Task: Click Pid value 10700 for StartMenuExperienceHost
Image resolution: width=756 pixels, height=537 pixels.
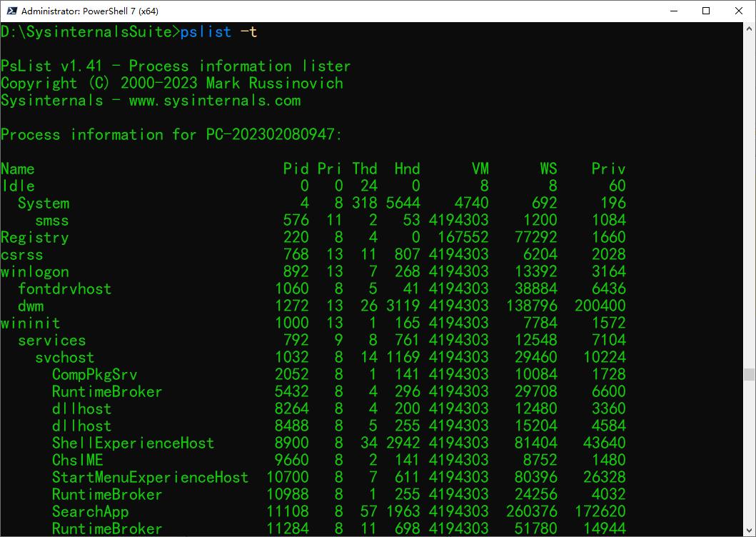Action: 288,478
